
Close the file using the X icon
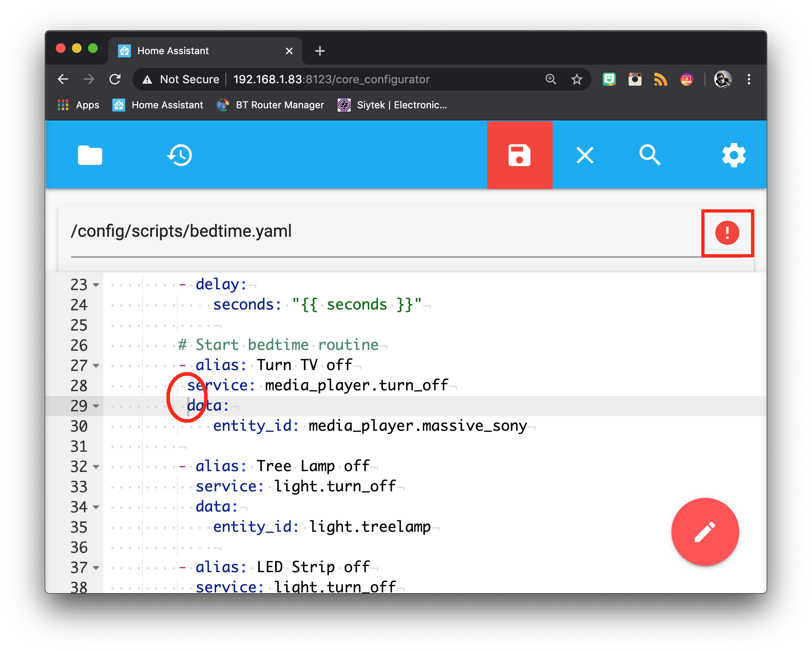pyautogui.click(x=585, y=155)
